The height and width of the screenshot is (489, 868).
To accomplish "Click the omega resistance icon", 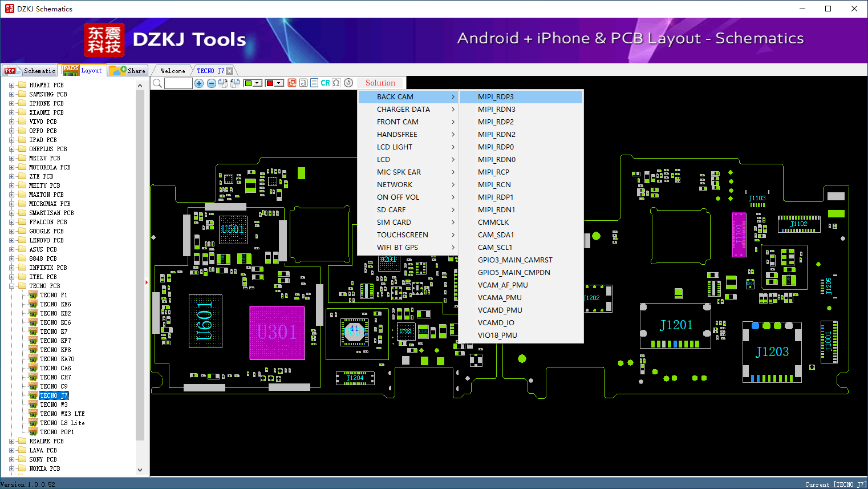I will [x=336, y=83].
